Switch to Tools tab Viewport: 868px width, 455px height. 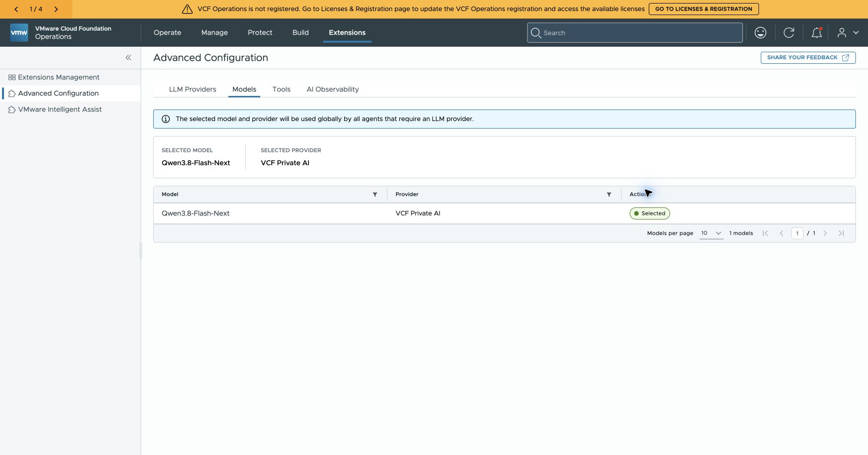[281, 89]
